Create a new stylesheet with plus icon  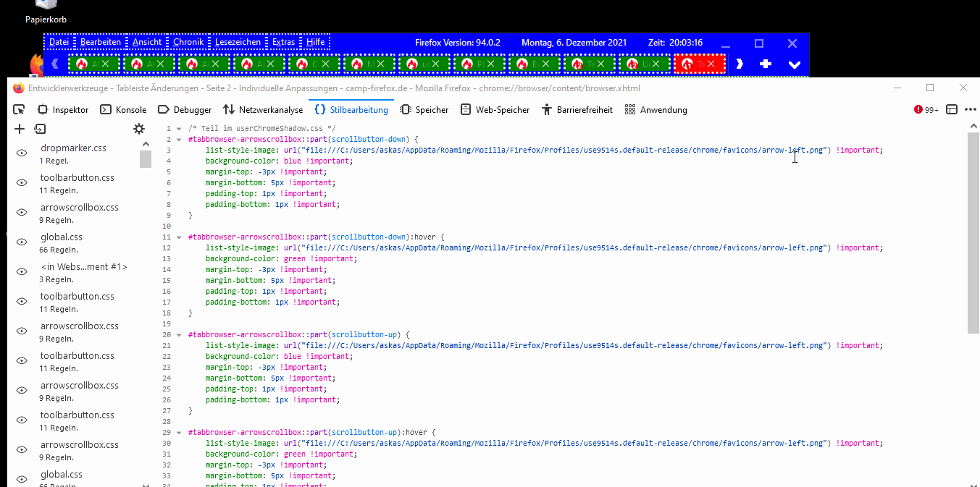20,129
